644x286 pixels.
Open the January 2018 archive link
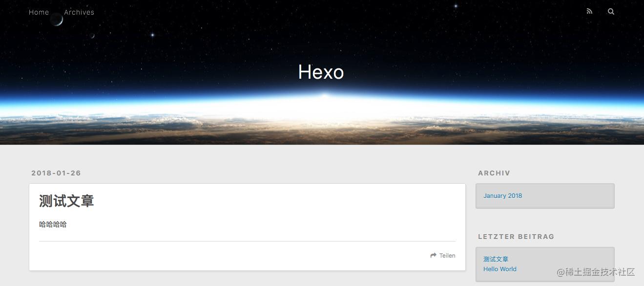point(503,196)
